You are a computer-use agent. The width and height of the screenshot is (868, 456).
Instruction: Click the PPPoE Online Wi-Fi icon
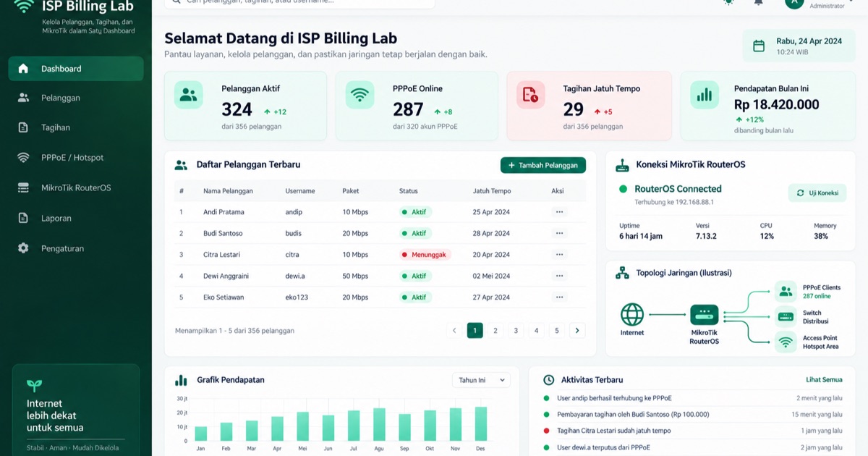359,95
